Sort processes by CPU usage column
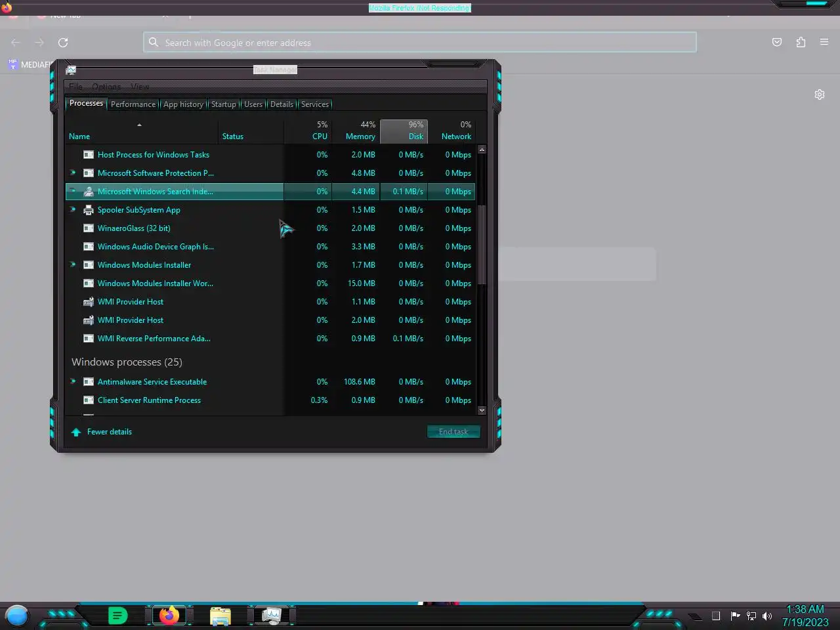840x630 pixels. click(x=308, y=131)
